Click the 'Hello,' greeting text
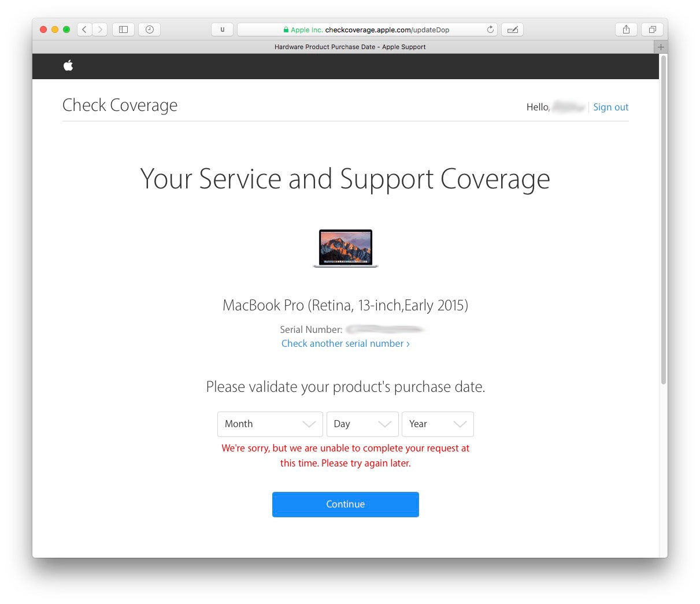700x604 pixels. (538, 107)
